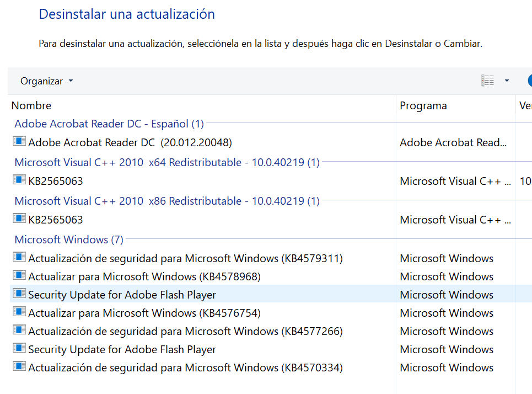Screen dimensions: 532x394
Task: Sort by the Programa column header
Action: [423, 105]
